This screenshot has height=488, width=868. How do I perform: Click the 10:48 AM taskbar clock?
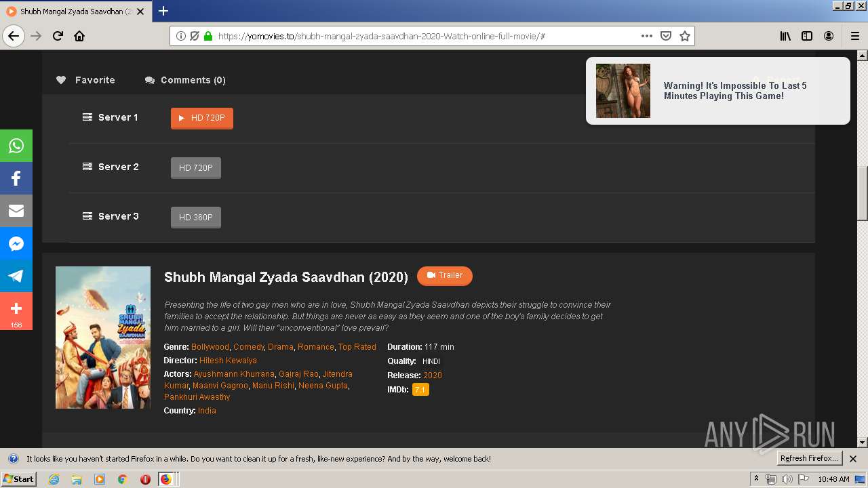[833, 479]
